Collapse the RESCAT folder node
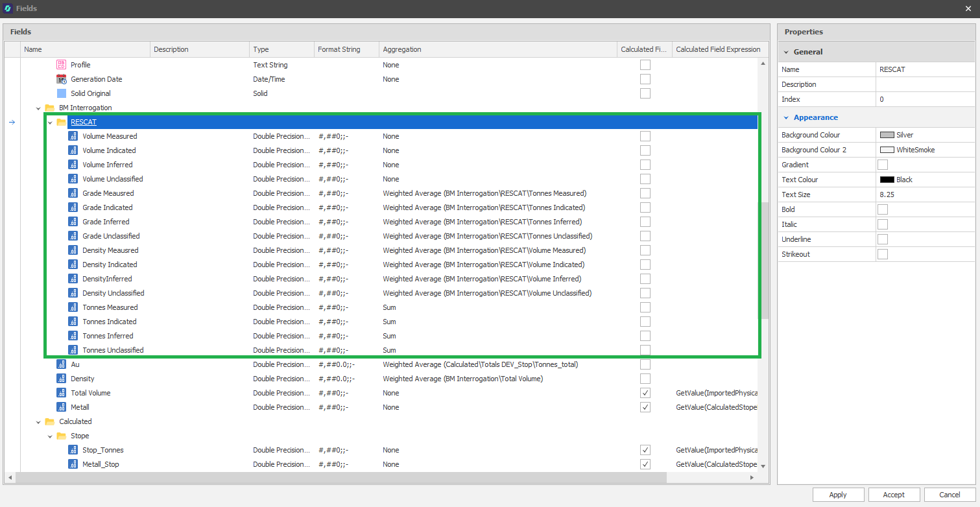980x507 pixels. [x=50, y=123]
